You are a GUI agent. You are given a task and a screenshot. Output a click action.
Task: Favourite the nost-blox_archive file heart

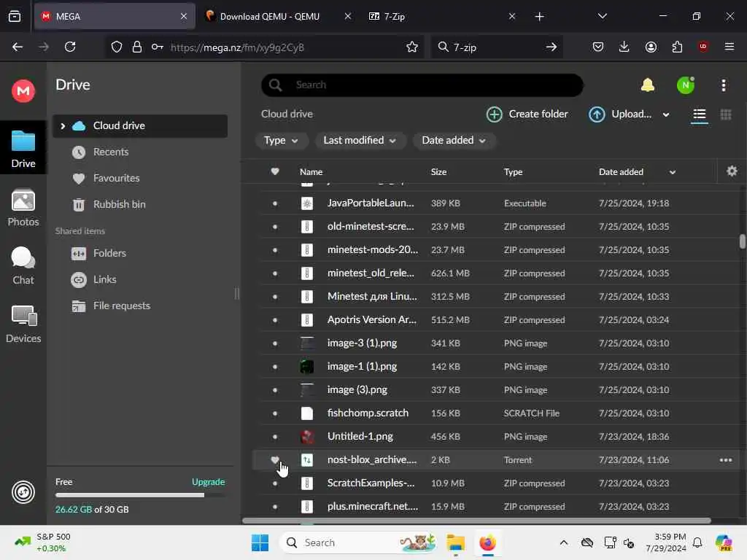click(x=275, y=459)
